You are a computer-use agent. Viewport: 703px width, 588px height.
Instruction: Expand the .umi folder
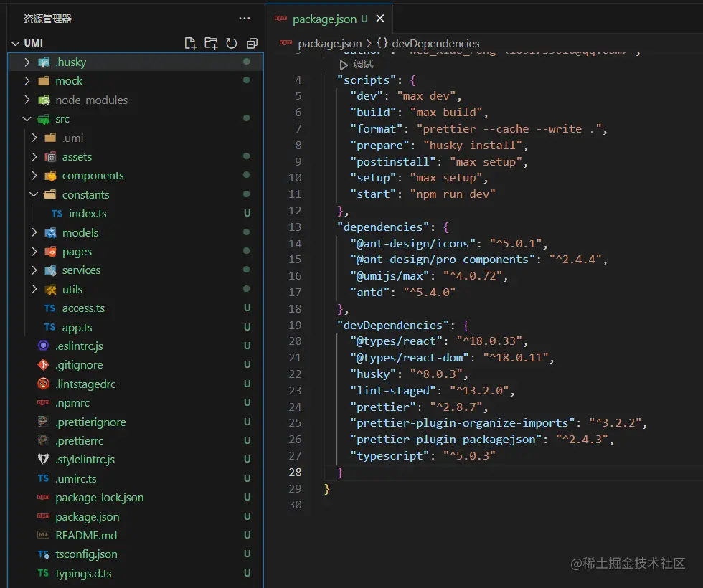(x=34, y=138)
